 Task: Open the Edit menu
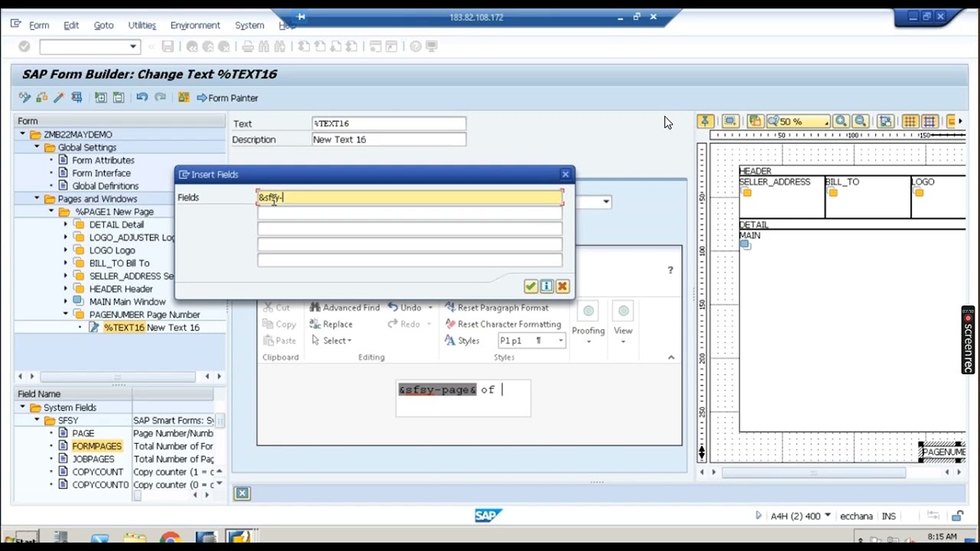(x=71, y=25)
